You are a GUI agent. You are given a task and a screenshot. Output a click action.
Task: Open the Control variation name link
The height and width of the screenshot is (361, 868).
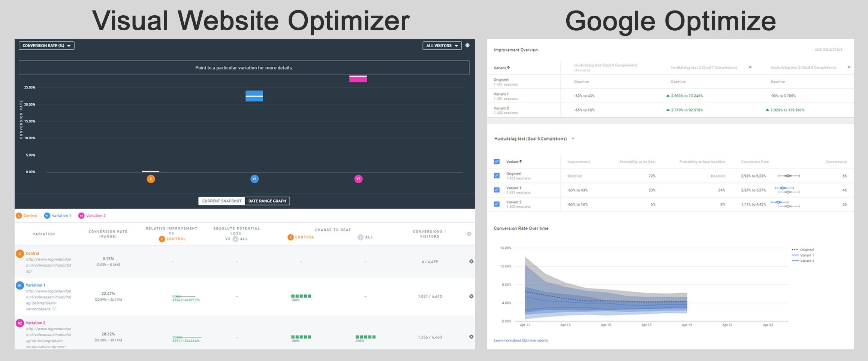(33, 254)
